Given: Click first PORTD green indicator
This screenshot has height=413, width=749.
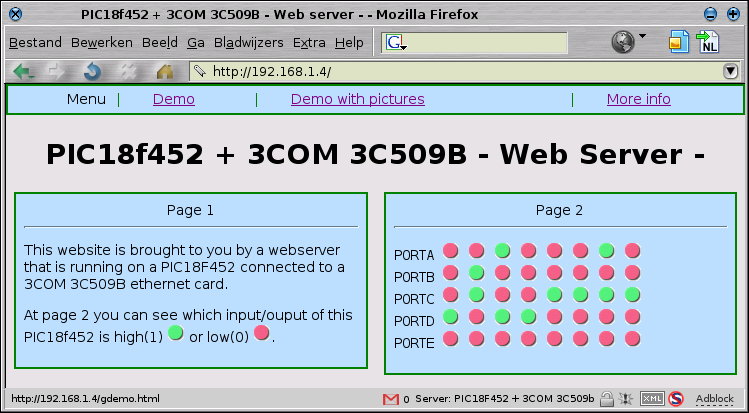Looking at the screenshot, I should [x=450, y=317].
